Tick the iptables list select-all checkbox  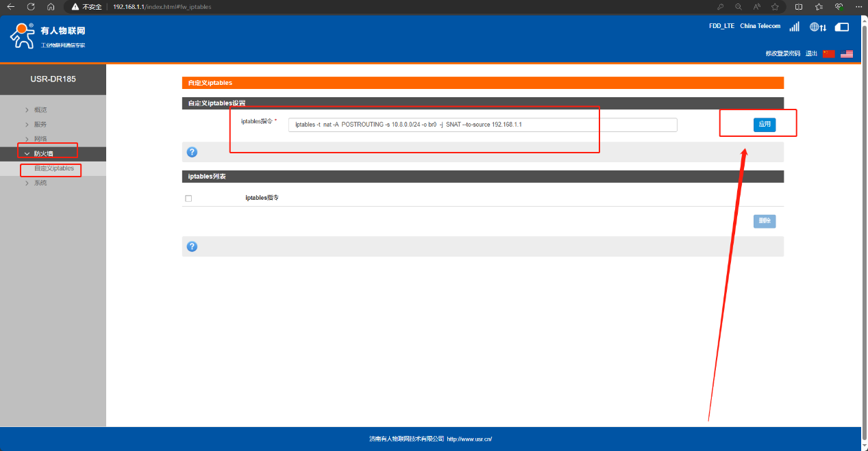(188, 198)
